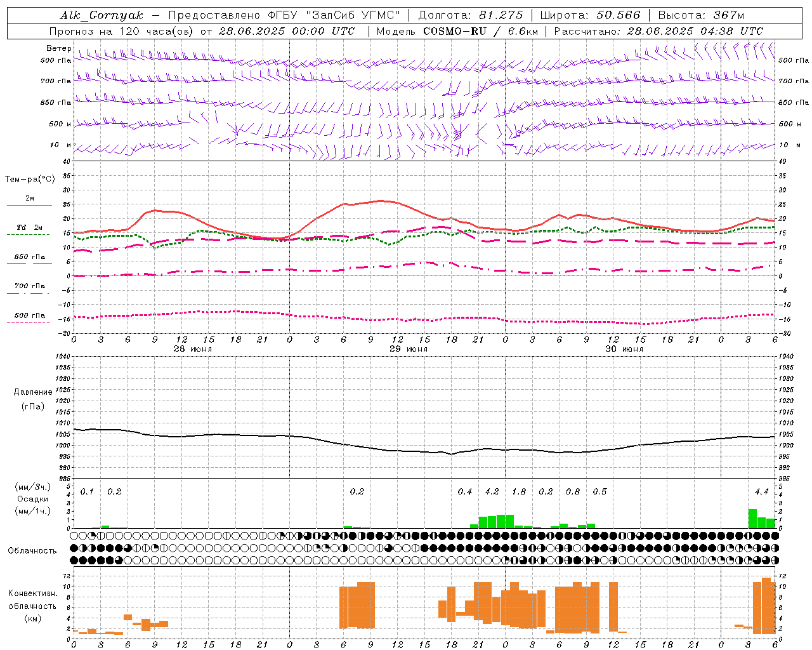Image resolution: width=812 pixels, height=650 pixels.
Task: Select the text 'Предоставлено ФГБУ "ЗапСиб УГМС"'
Action: tap(284, 15)
